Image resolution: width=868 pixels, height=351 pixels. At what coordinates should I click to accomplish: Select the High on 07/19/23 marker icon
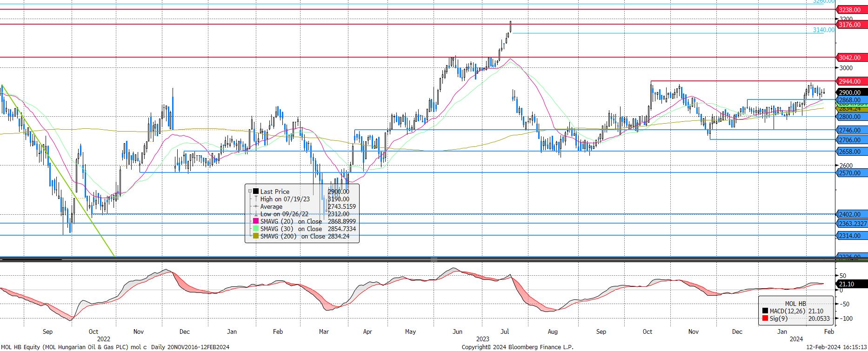255,199
